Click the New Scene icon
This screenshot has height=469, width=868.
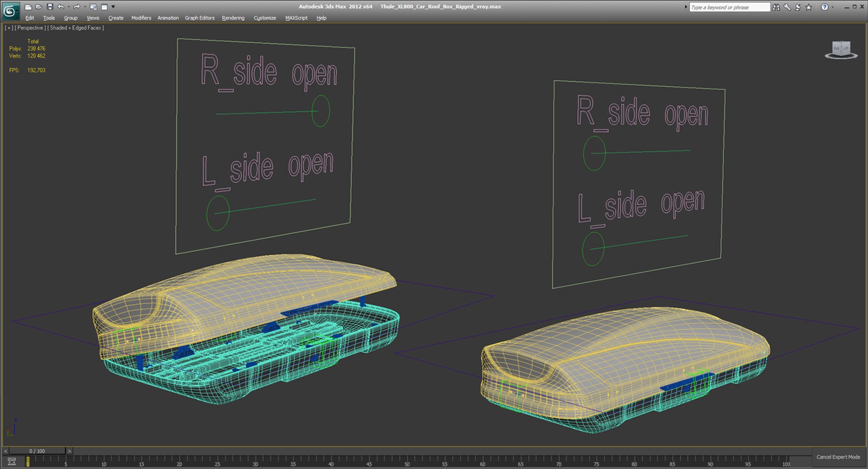click(28, 7)
